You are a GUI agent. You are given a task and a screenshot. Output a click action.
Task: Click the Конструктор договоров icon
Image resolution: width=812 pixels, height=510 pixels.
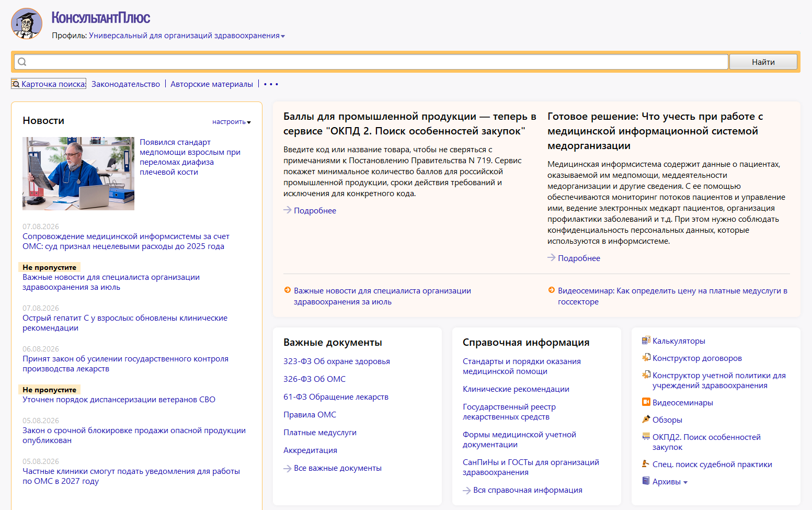coord(646,358)
